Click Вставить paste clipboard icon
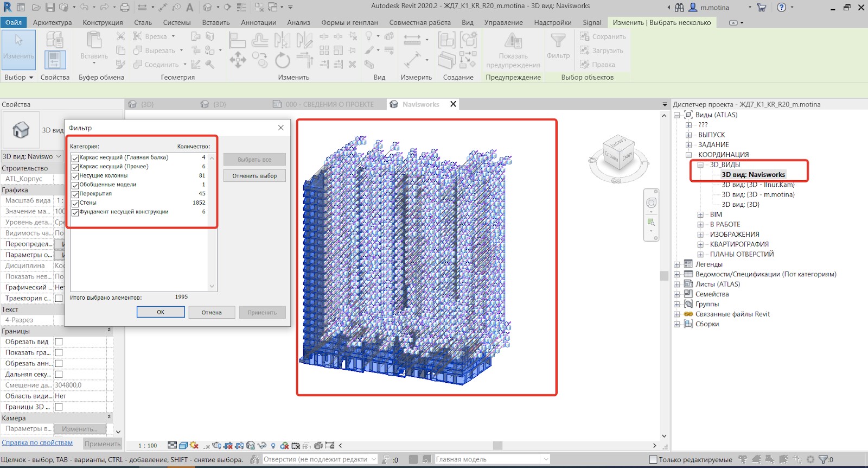This screenshot has width=868, height=468. (94, 40)
